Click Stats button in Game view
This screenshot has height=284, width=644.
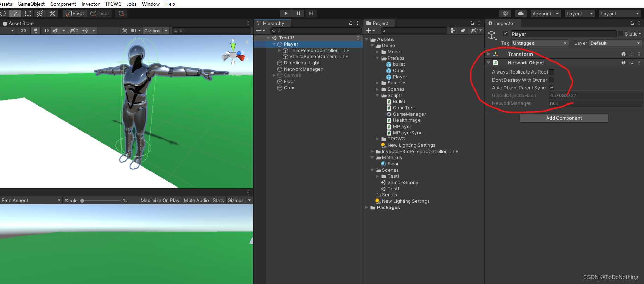point(218,200)
